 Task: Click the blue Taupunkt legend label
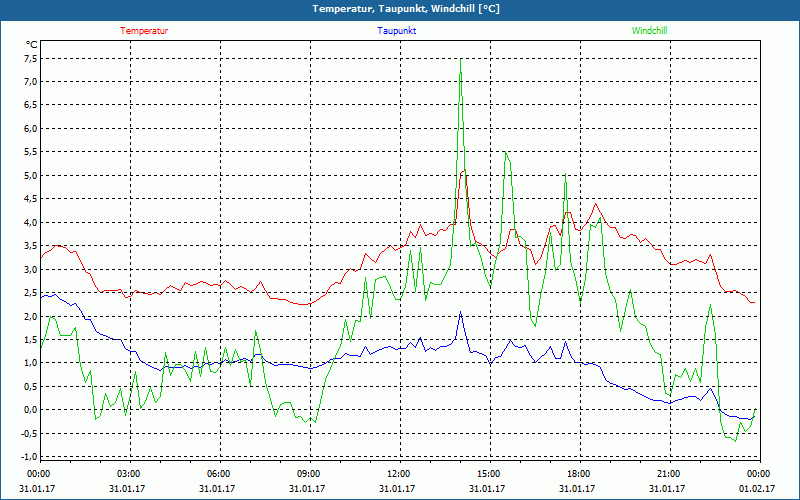(x=396, y=31)
